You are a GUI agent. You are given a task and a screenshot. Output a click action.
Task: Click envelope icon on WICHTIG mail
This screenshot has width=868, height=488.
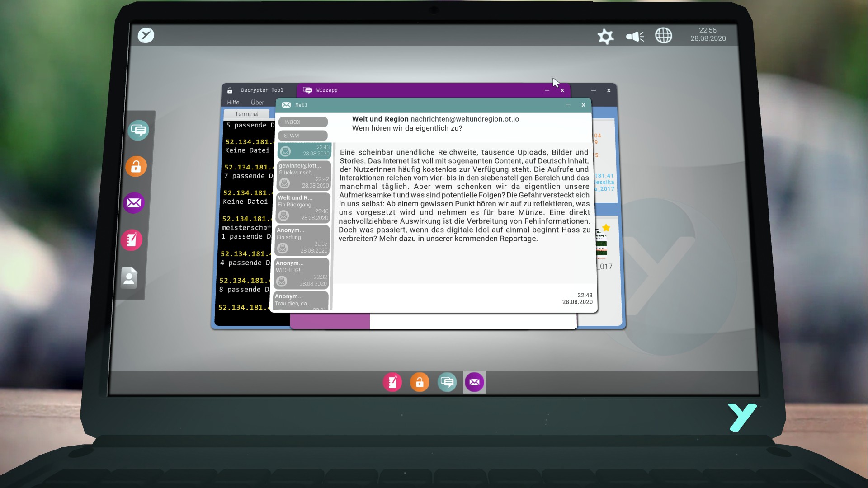pyautogui.click(x=282, y=282)
